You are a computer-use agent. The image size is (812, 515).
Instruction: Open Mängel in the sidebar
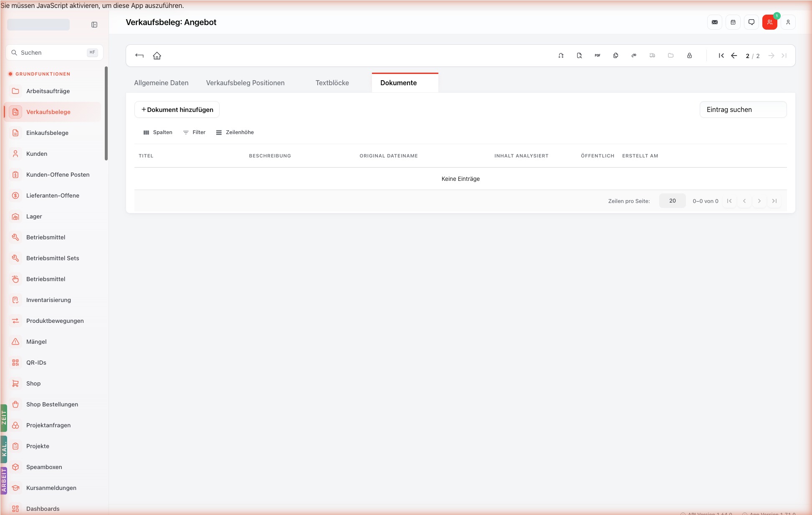(53, 342)
